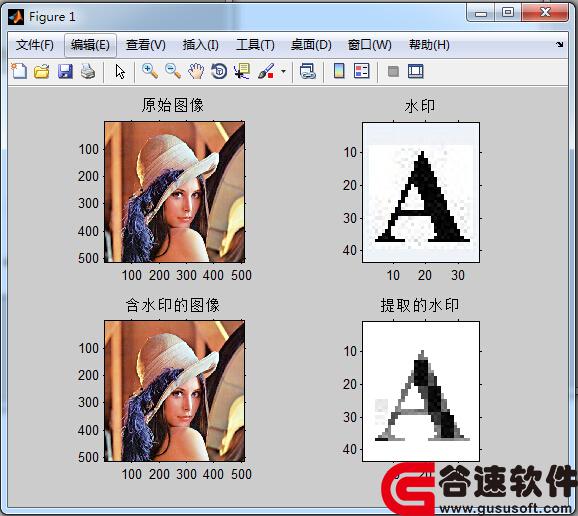Open the 桌面(D) menu
Screen dimensions: 578x516
pyautogui.click(x=311, y=45)
